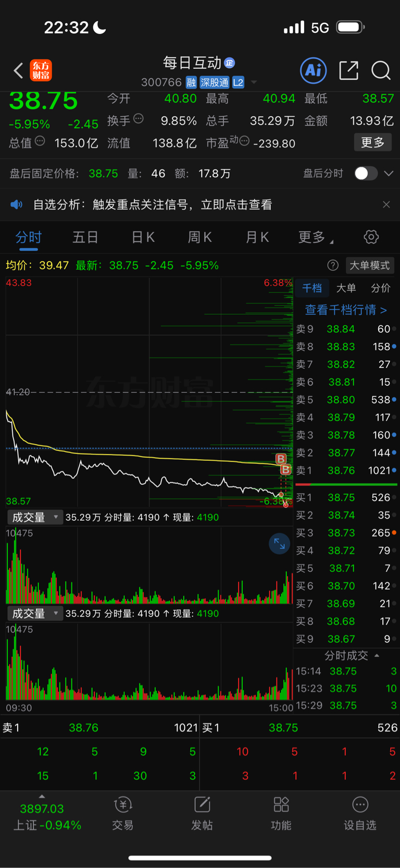Viewport: 400px width, 868px height.
Task: Open the 更多 chart period dropdown
Action: [x=316, y=238]
